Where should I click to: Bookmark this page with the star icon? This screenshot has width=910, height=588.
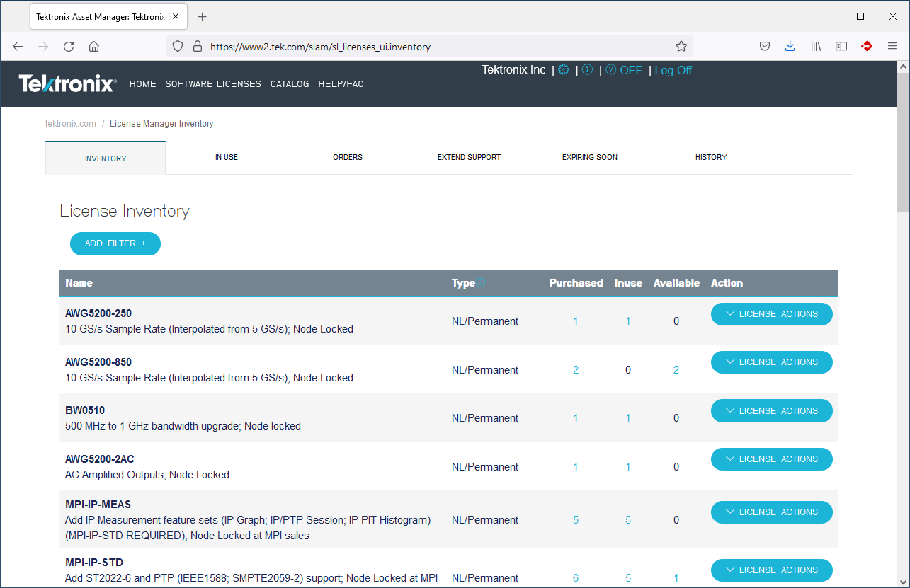(x=681, y=47)
